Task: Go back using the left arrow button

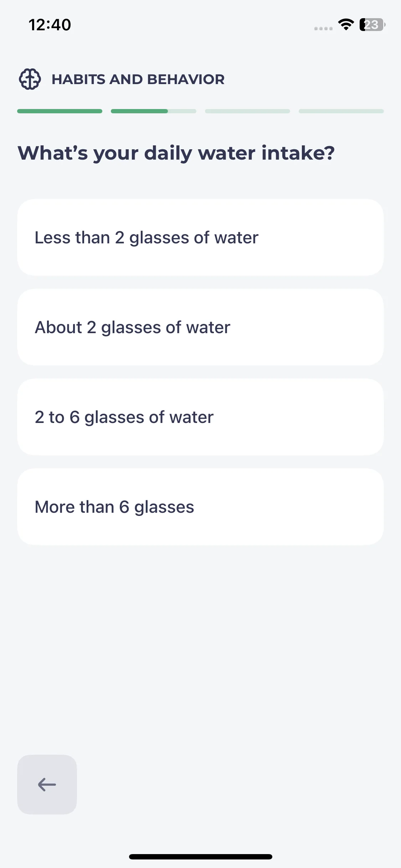Action: point(47,784)
